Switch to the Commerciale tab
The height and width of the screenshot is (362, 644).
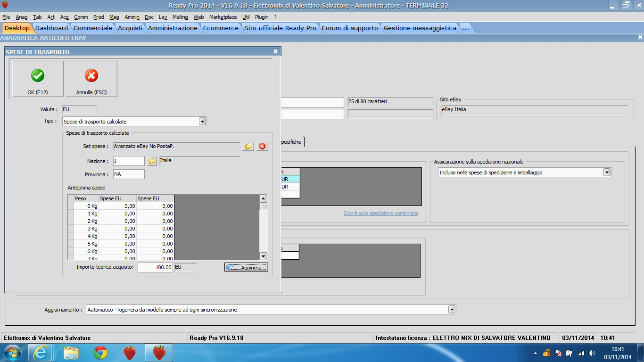click(93, 28)
